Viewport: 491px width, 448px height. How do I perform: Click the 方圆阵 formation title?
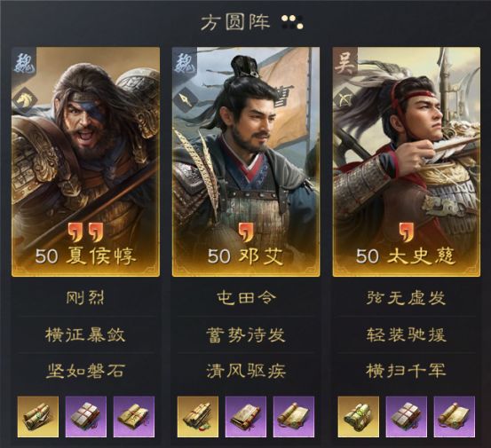pos(235,22)
